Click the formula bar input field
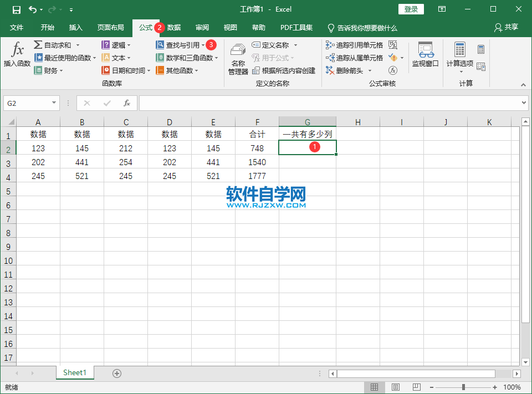The height and width of the screenshot is (394, 532). (x=329, y=103)
